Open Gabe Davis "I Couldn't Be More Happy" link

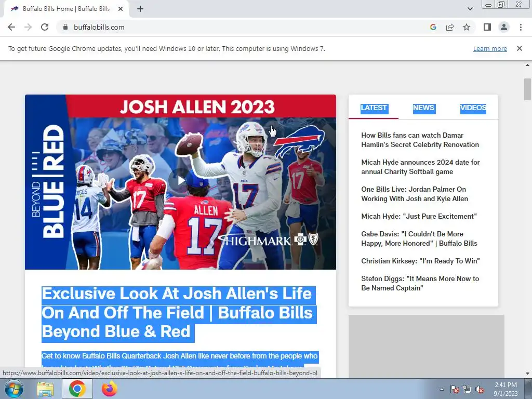pos(419,238)
